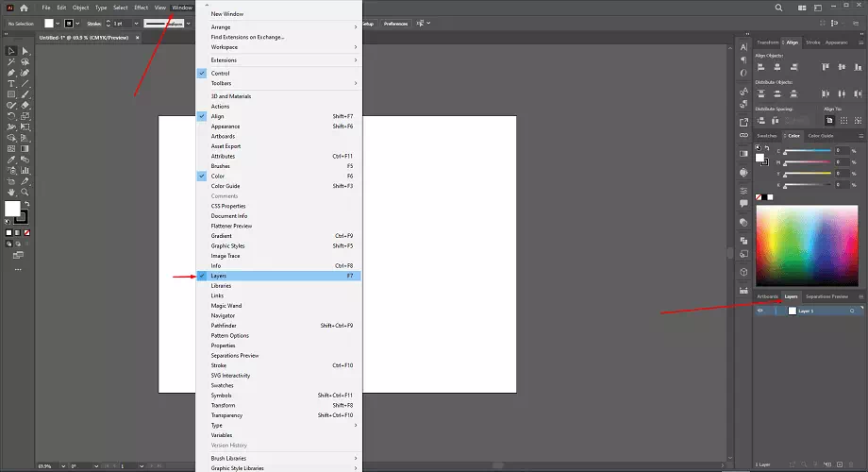Select the Zoom tool in toolbar
Screen dimensions: 868x472
click(x=25, y=193)
